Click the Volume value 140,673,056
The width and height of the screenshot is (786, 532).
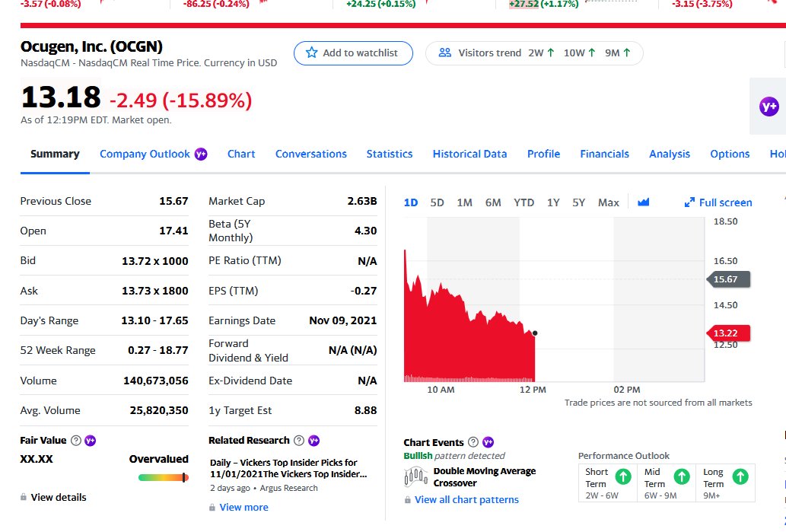coord(156,381)
